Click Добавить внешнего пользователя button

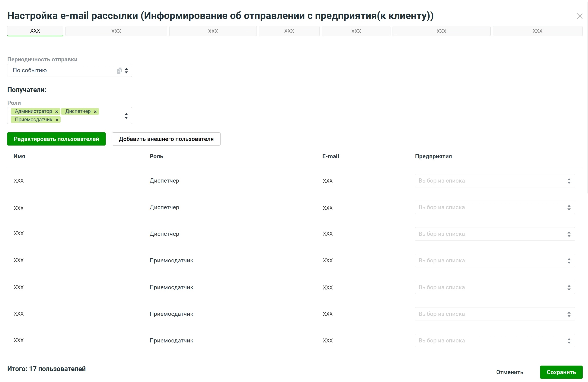click(166, 139)
